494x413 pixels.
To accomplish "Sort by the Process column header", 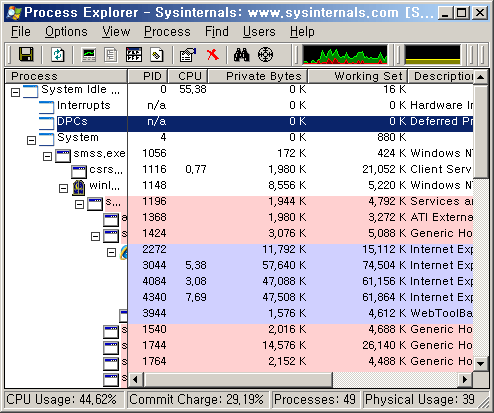I will coord(66,76).
